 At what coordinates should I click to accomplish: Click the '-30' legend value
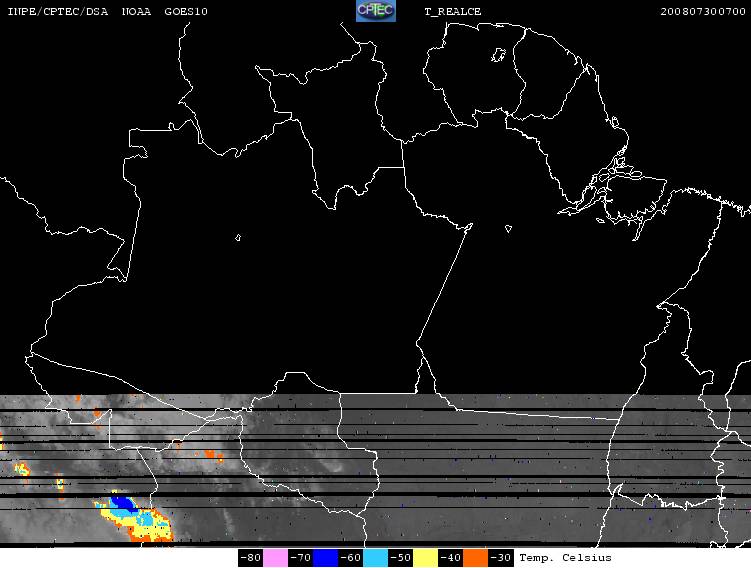tap(500, 558)
